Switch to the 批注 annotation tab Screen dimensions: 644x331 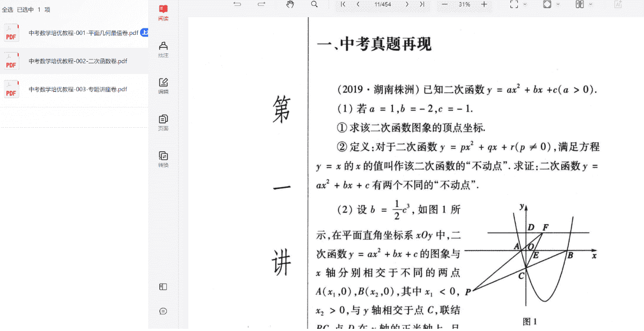click(163, 49)
